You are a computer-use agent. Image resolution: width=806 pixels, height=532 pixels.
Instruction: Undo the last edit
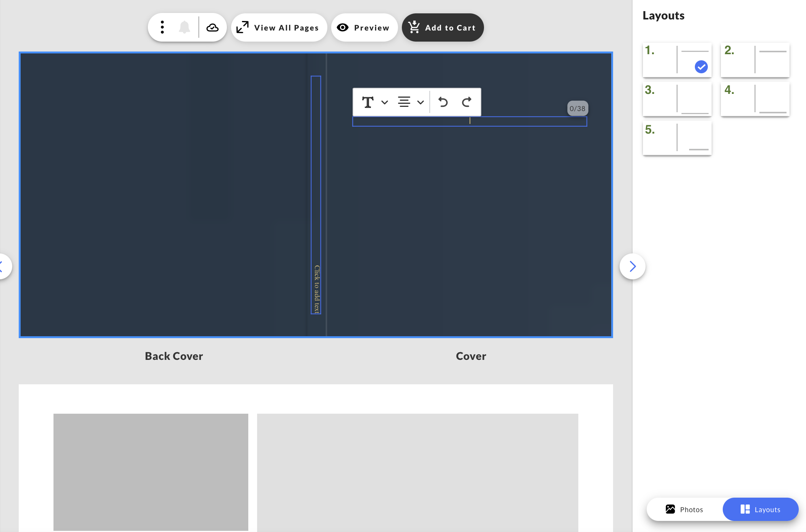[x=443, y=102]
